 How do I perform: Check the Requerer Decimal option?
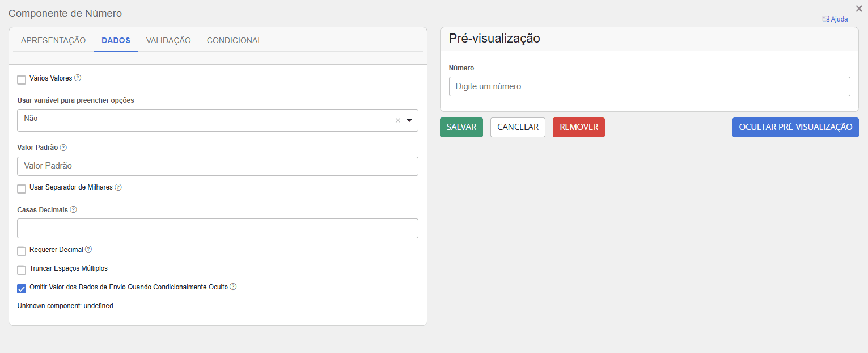22,251
